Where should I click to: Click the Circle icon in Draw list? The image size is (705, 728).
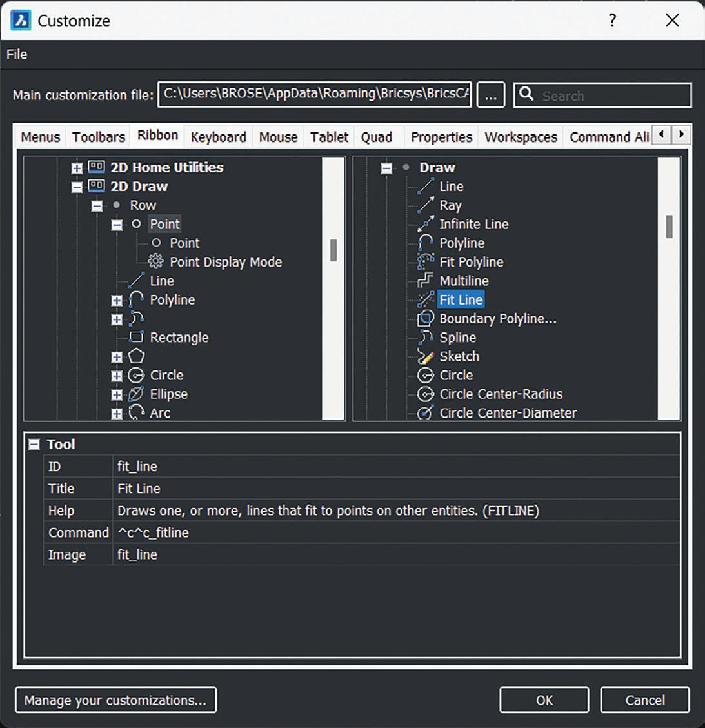click(426, 375)
